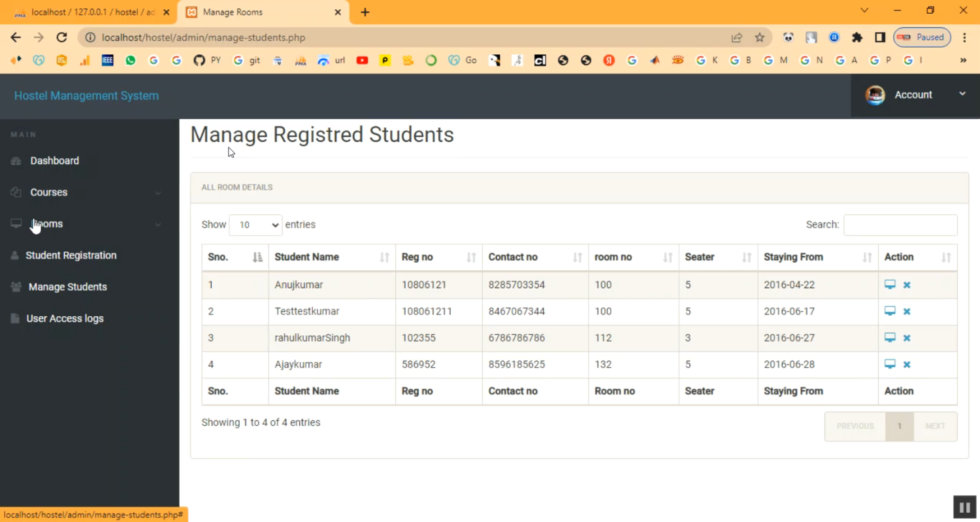The image size is (980, 522).
Task: Click delete icon for rahulkumarSingh row
Action: point(907,338)
